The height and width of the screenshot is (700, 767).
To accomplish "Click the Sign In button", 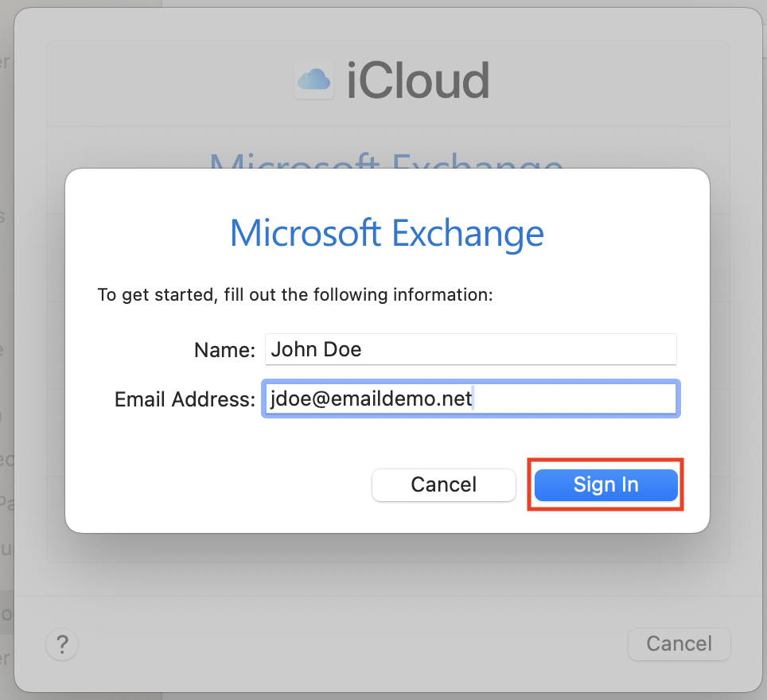I will click(605, 484).
